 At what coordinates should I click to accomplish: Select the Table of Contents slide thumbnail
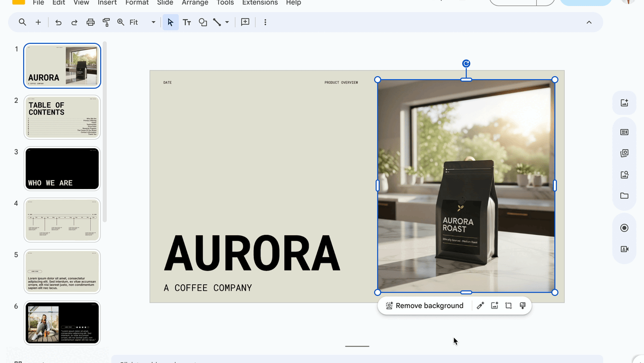click(62, 117)
